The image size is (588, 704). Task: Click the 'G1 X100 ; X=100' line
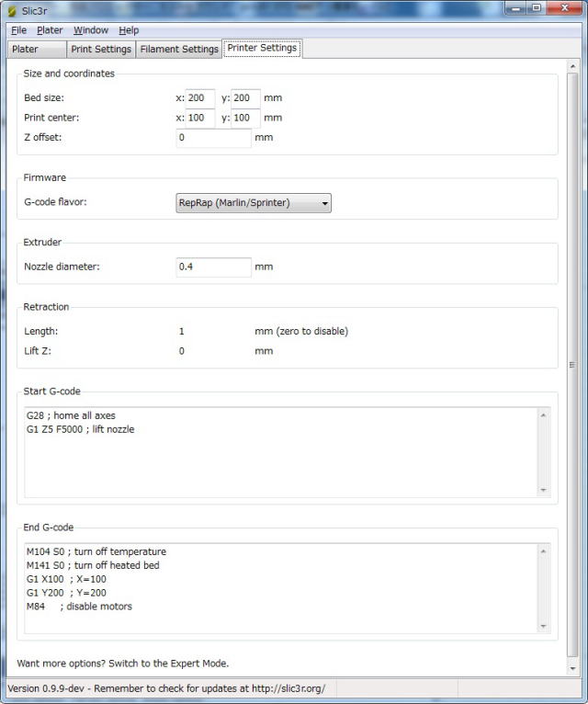66,579
